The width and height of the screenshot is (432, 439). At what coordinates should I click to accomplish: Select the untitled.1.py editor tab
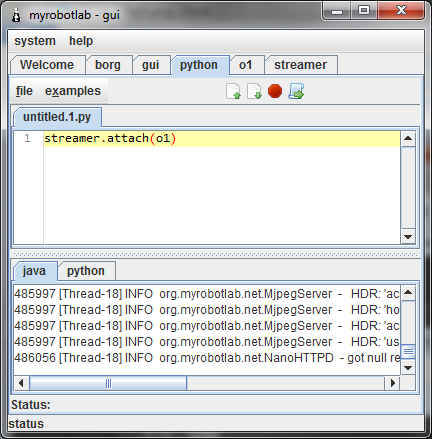point(57,117)
